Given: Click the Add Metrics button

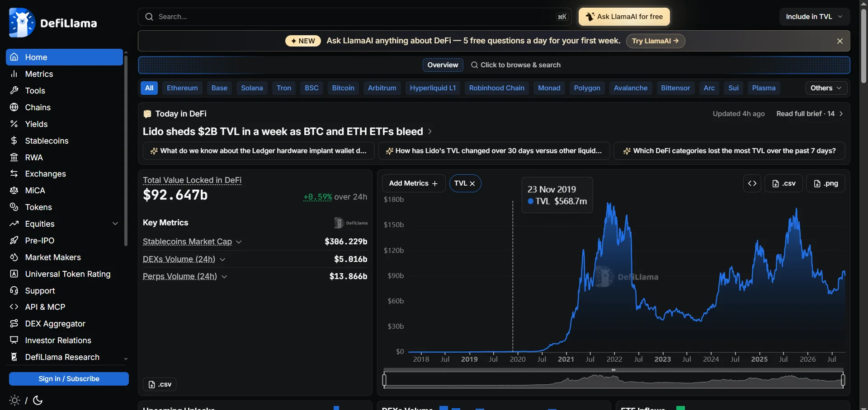Looking at the screenshot, I should (x=414, y=183).
